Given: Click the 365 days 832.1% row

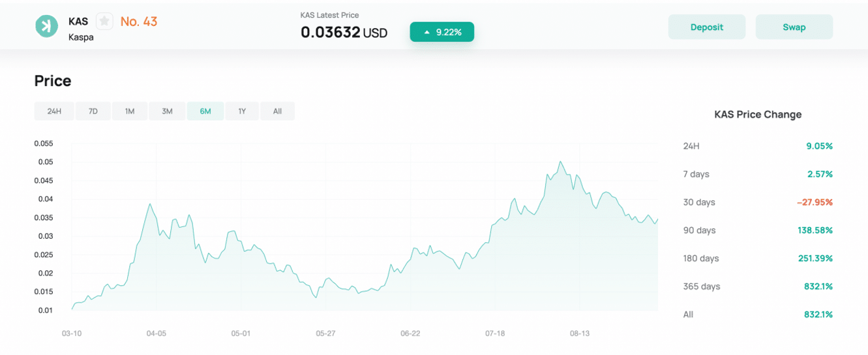Looking at the screenshot, I should pos(758,286).
